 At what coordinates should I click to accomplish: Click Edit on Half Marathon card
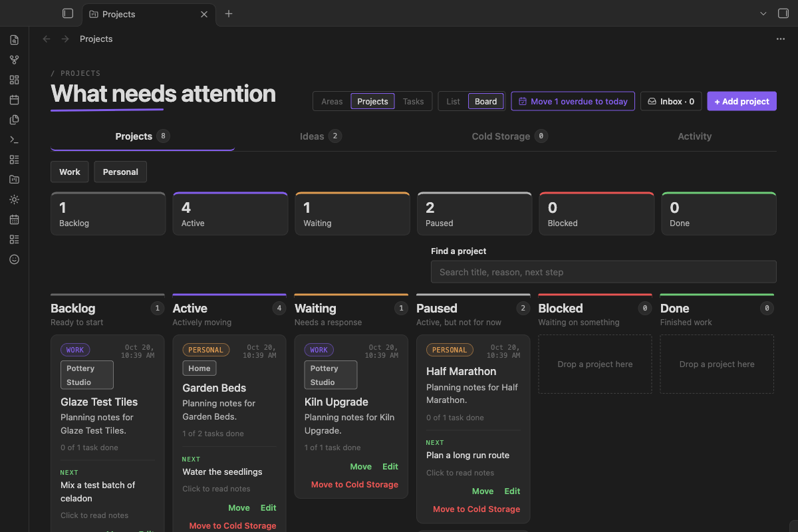point(512,491)
